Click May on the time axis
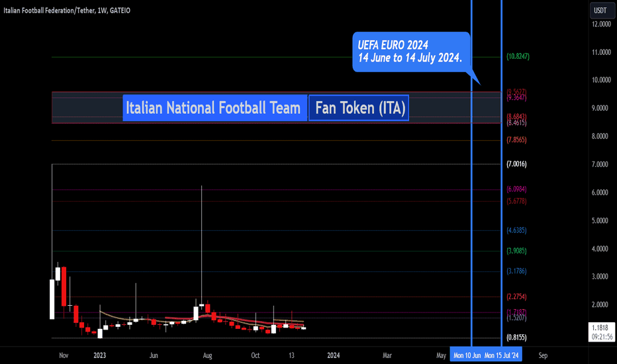Screen dimensions: 617x364 point(441,355)
